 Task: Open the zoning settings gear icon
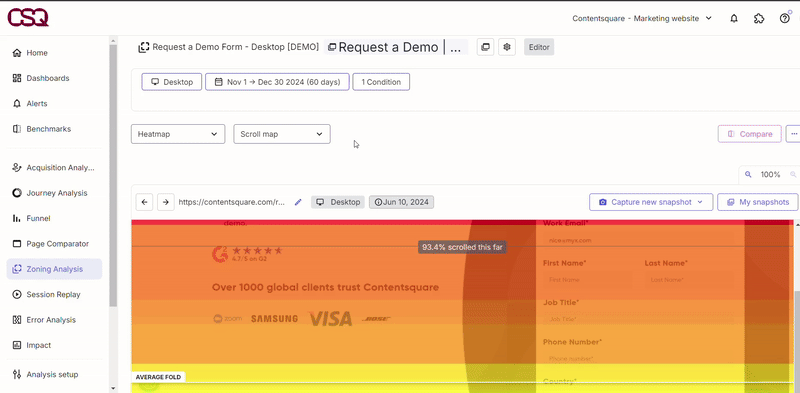click(507, 47)
